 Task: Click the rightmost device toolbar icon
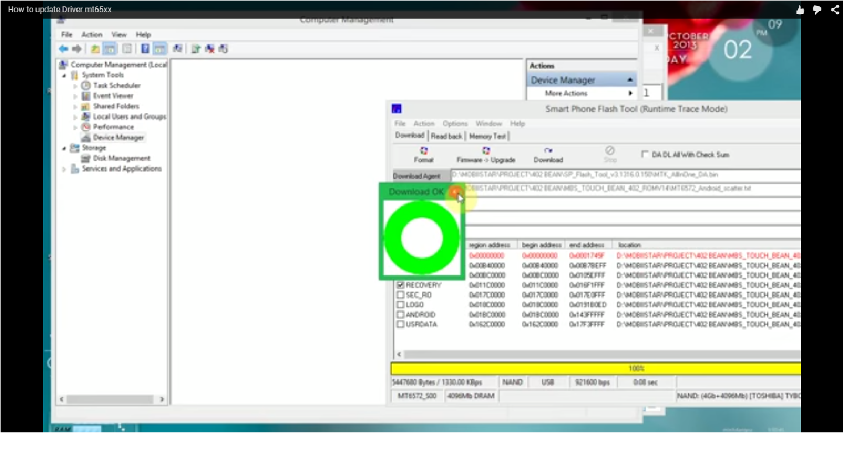(223, 49)
